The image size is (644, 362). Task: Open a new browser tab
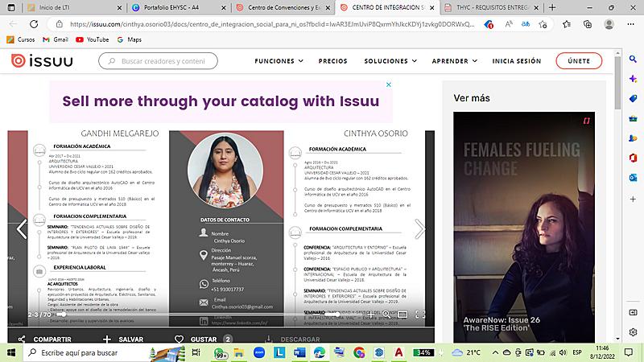tap(552, 7)
